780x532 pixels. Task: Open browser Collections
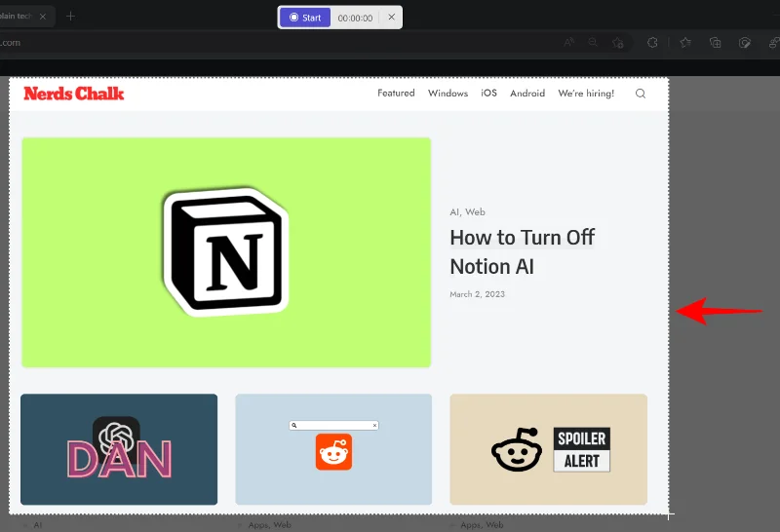(x=715, y=43)
